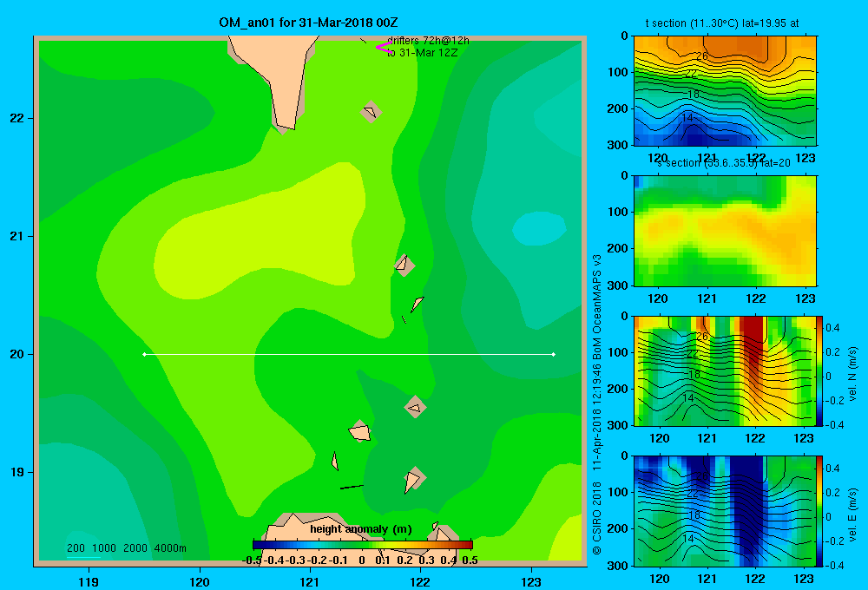Click the '0.5' value at the height anomaly scale's red end
This screenshot has height=590, width=868.
(470, 560)
